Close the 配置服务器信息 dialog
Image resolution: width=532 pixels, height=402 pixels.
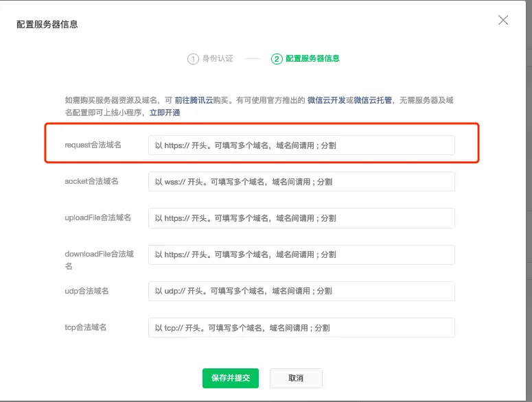[x=503, y=21]
